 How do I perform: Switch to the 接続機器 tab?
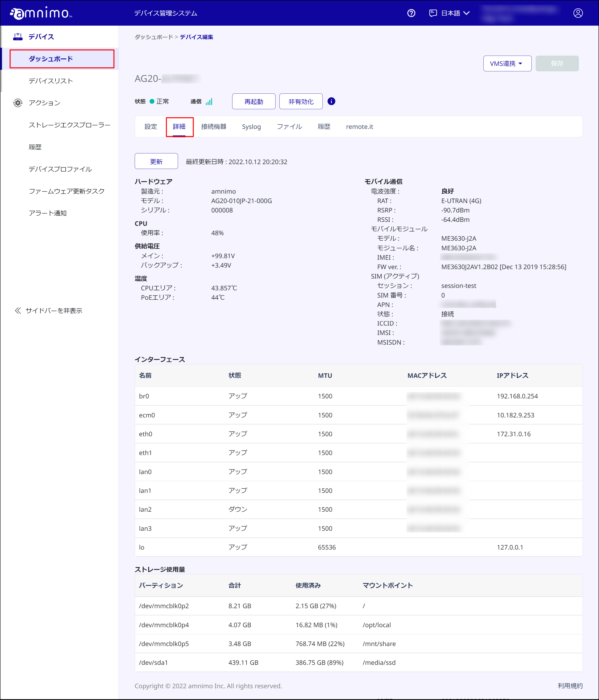coord(214,127)
